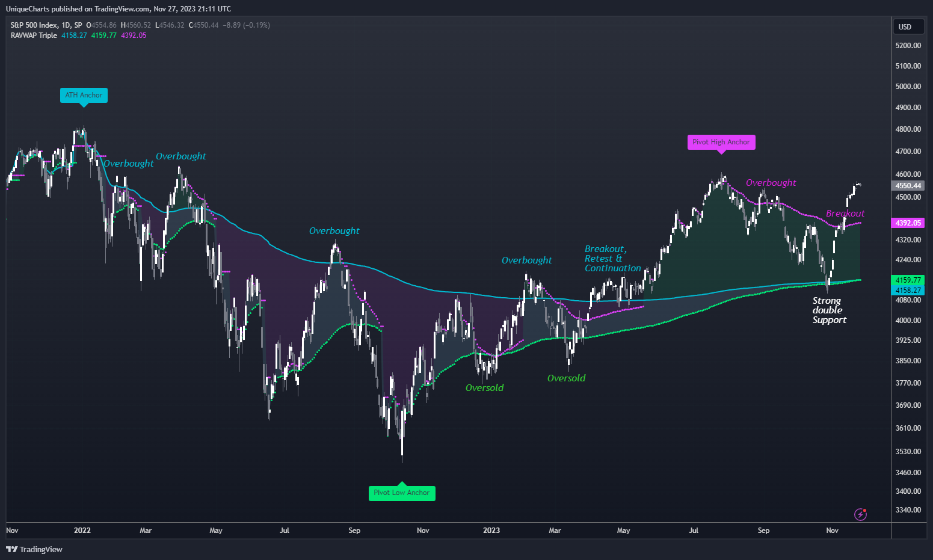Click the current price tag 4550.44
This screenshot has width=933, height=560.
(x=908, y=186)
